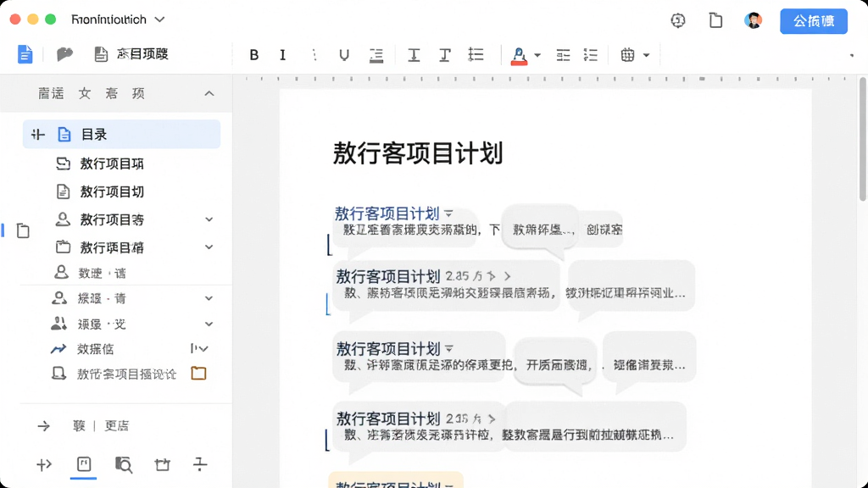This screenshot has width=868, height=488.
Task: Click the slanted text style icon
Action: click(x=444, y=55)
